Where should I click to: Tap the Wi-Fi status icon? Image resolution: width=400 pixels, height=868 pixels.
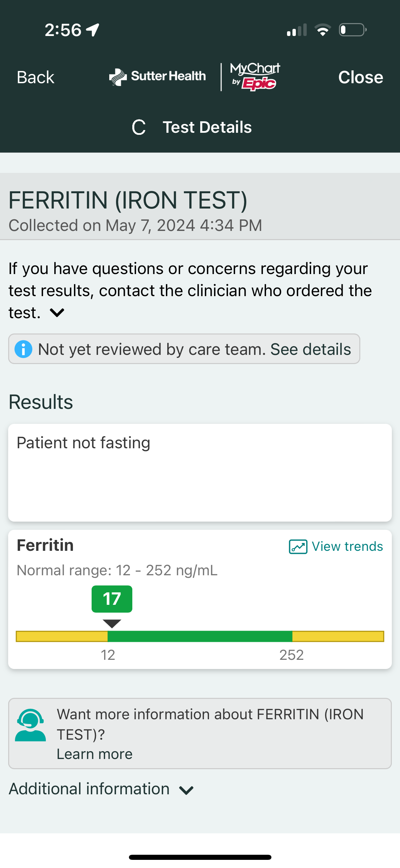(322, 30)
